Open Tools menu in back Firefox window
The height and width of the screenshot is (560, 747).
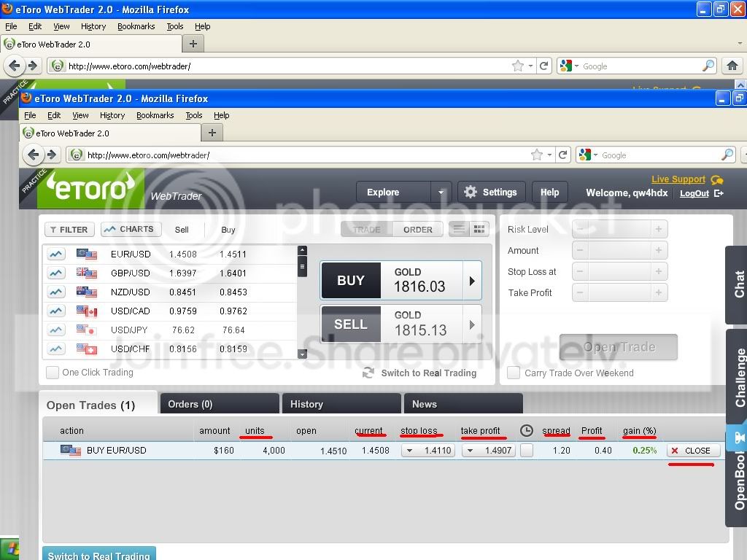click(x=175, y=26)
